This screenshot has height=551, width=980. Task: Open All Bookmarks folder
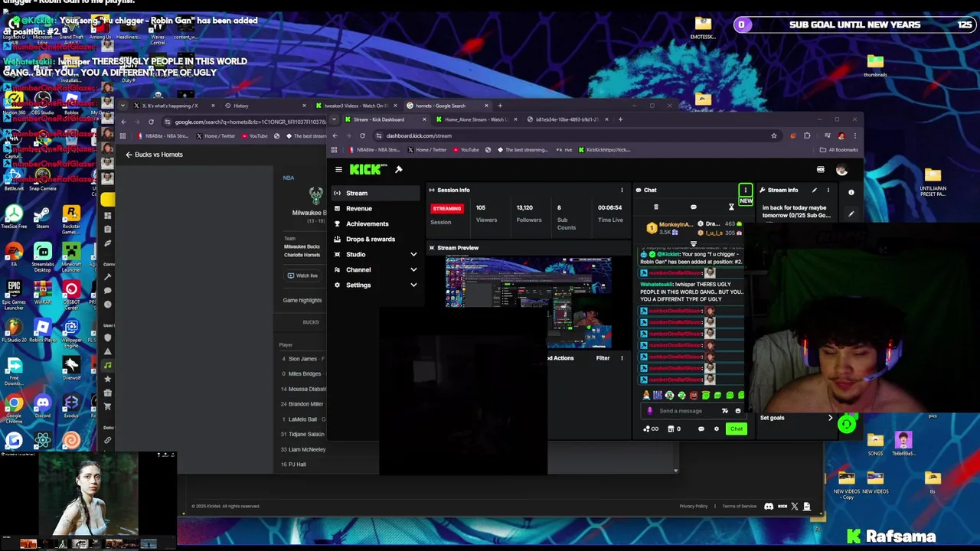coord(841,150)
